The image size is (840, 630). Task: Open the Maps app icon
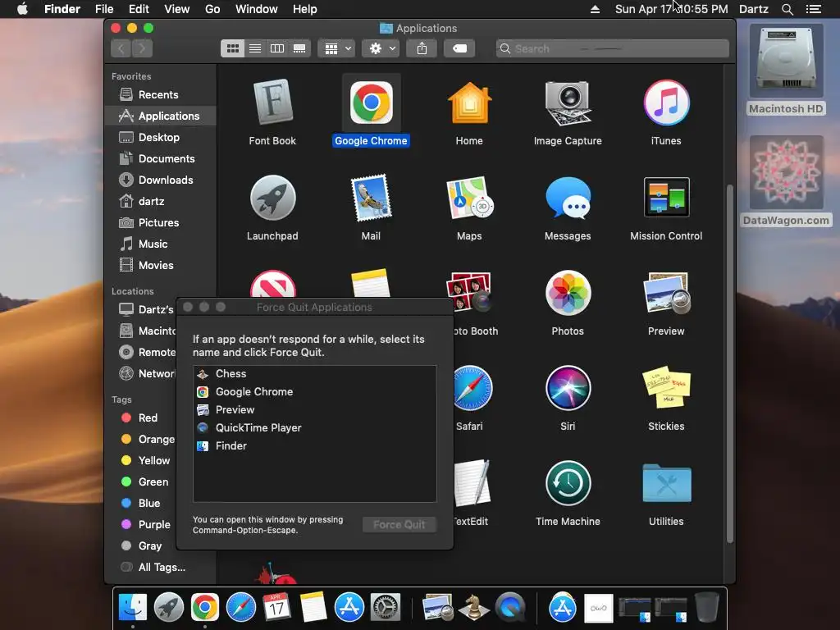(x=469, y=198)
